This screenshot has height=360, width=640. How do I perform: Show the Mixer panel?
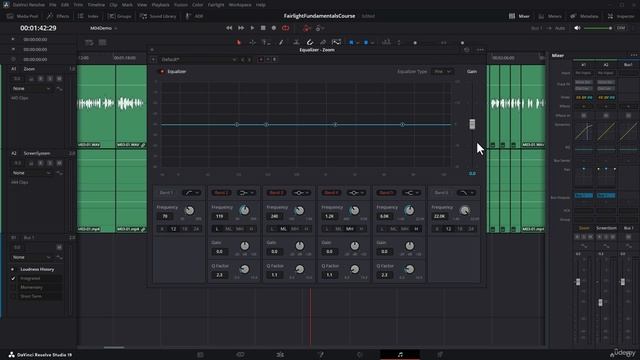pos(519,16)
